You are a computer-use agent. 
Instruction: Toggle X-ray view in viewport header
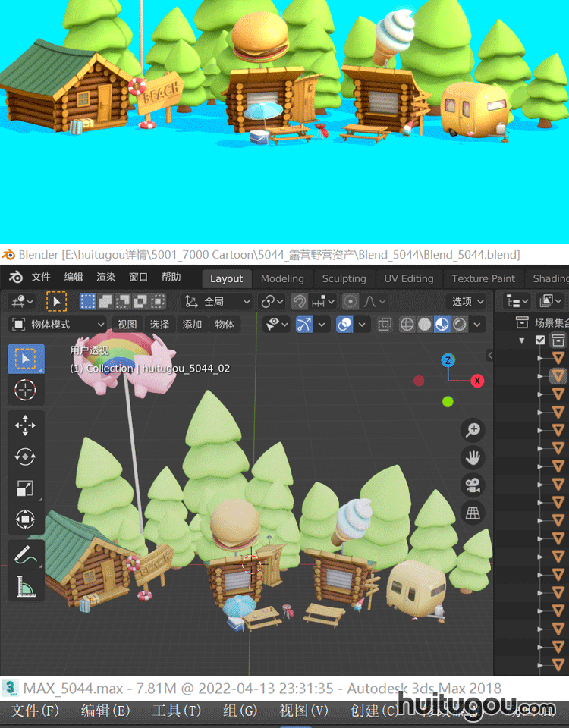(x=385, y=325)
